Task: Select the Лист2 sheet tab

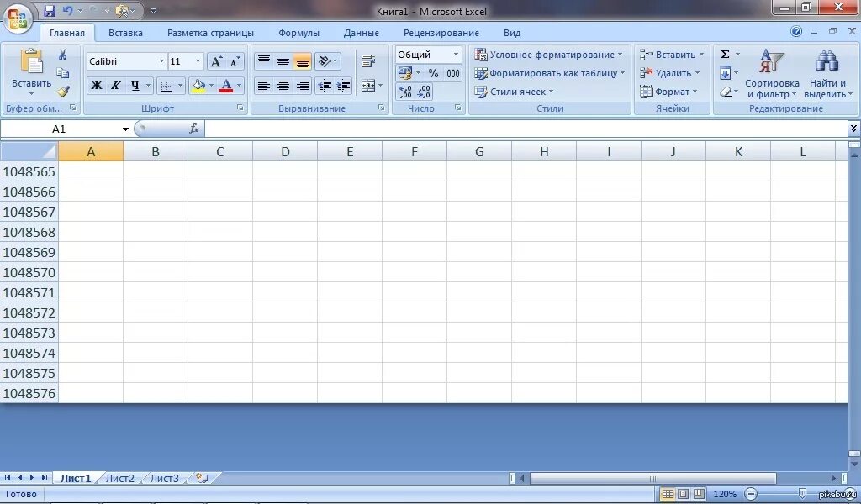Action: coord(119,478)
